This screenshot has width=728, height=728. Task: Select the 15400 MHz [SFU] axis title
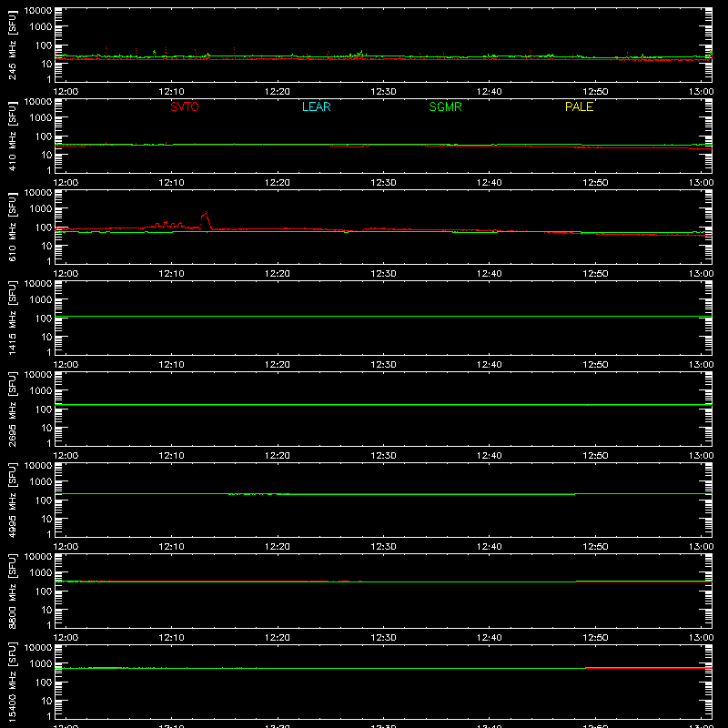tap(13, 682)
